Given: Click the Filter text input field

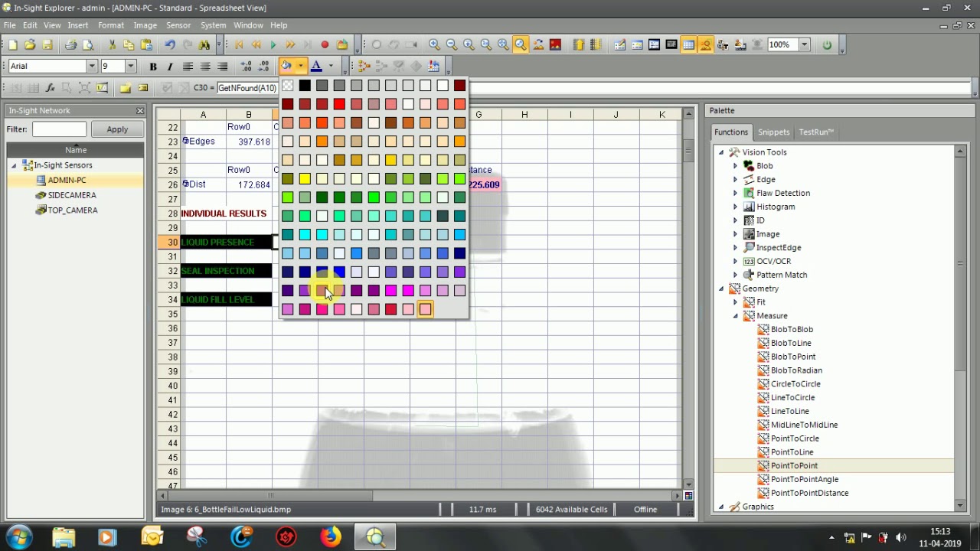Looking at the screenshot, I should [59, 129].
